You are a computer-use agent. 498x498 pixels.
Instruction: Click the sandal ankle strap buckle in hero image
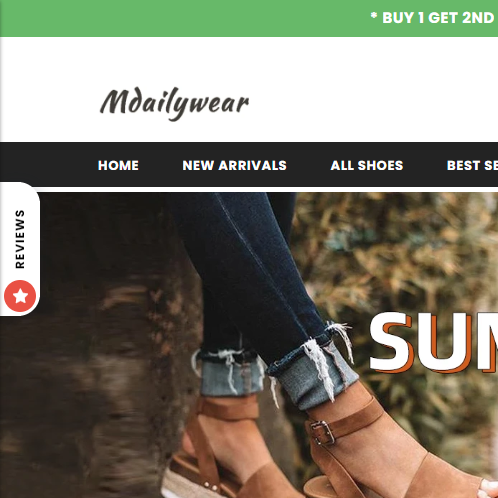(x=322, y=432)
